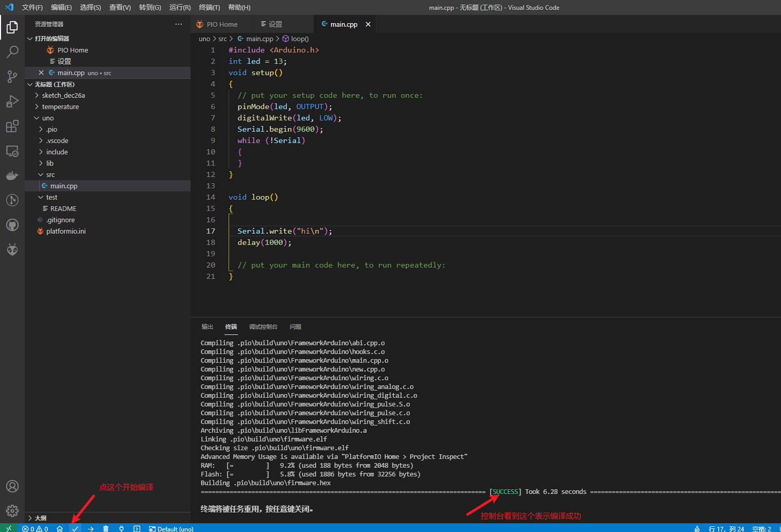Open the Run and Debug view

pos(12,101)
